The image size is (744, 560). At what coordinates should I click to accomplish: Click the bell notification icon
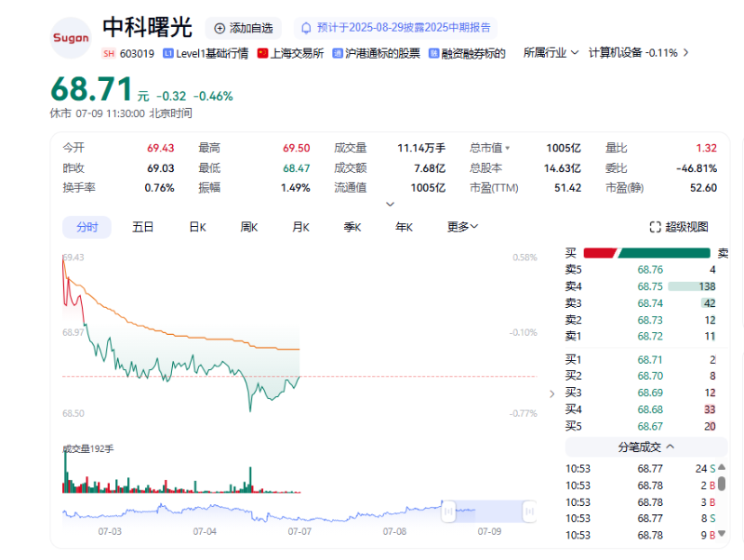pos(306,28)
